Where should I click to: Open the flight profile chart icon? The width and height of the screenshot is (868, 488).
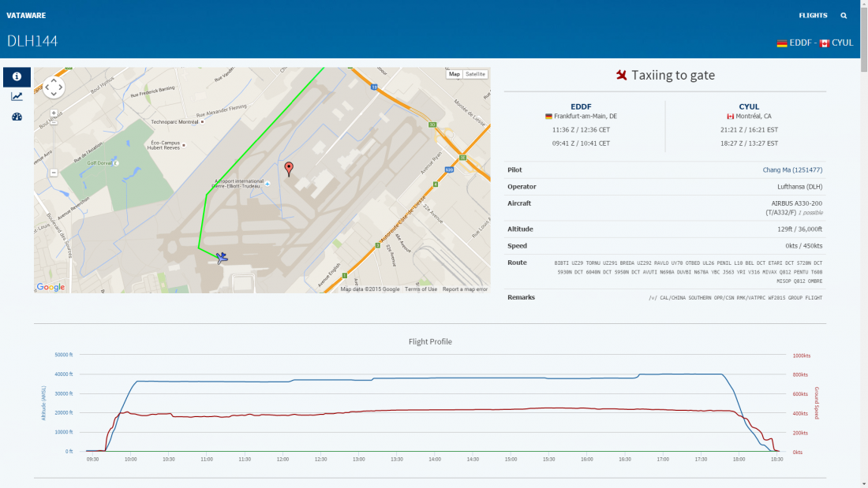tap(17, 97)
